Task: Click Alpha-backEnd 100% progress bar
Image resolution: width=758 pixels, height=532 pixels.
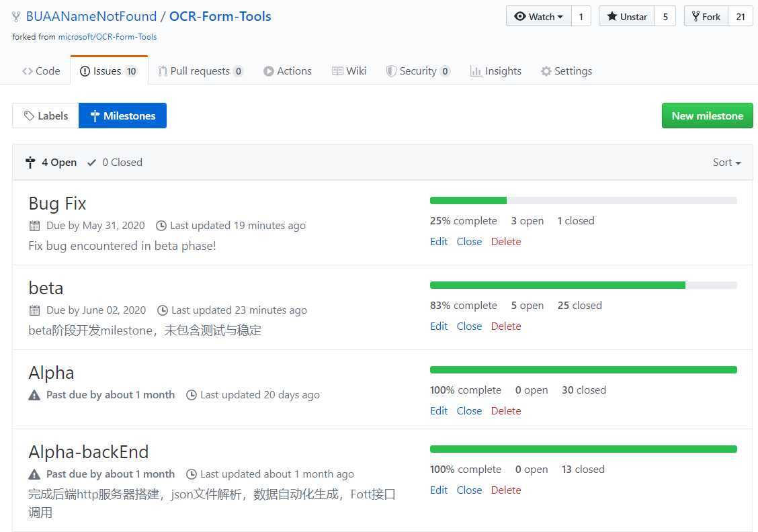Action: coord(583,449)
